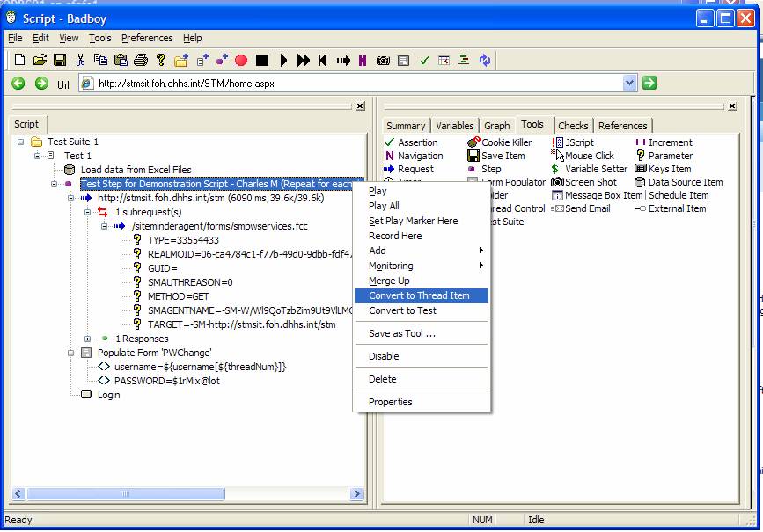Select 'Set Play Marker Here' menu entry
763x532 pixels.
click(x=413, y=221)
